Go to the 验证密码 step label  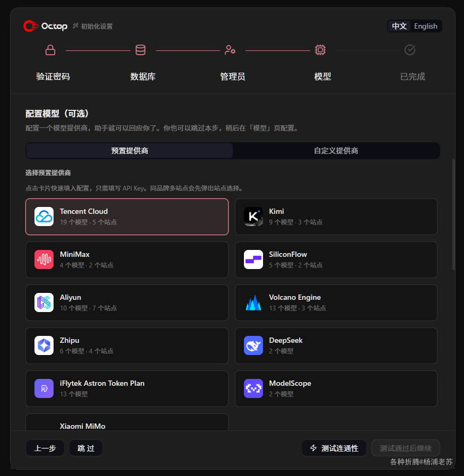(x=53, y=76)
